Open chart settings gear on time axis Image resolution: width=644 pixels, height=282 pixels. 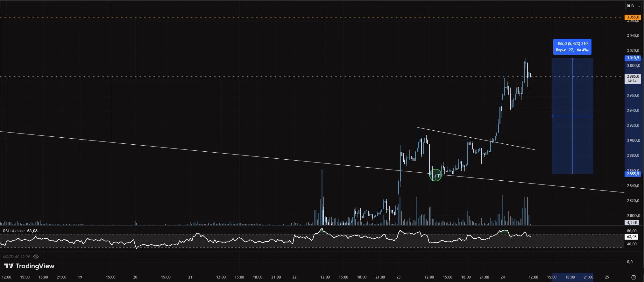(633, 277)
